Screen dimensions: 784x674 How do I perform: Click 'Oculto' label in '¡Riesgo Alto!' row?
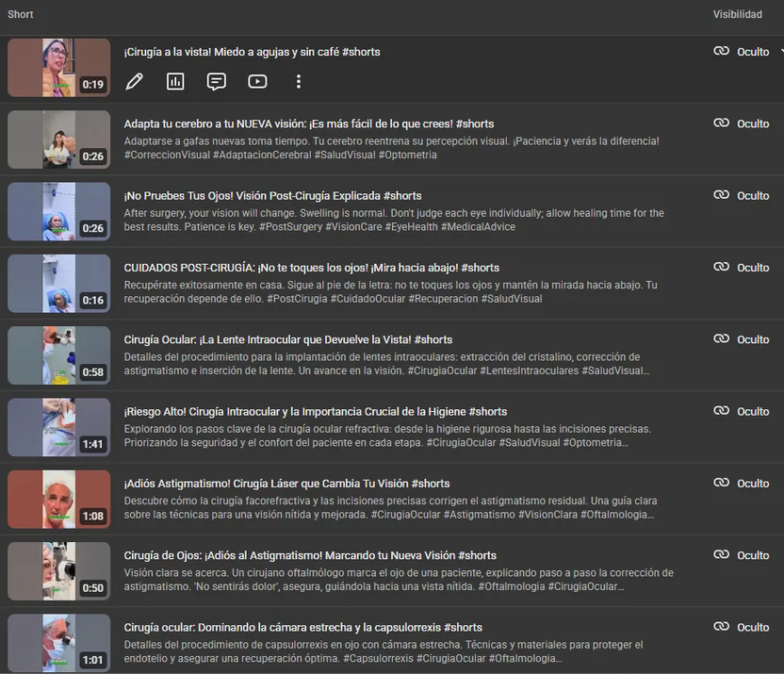[x=753, y=412]
